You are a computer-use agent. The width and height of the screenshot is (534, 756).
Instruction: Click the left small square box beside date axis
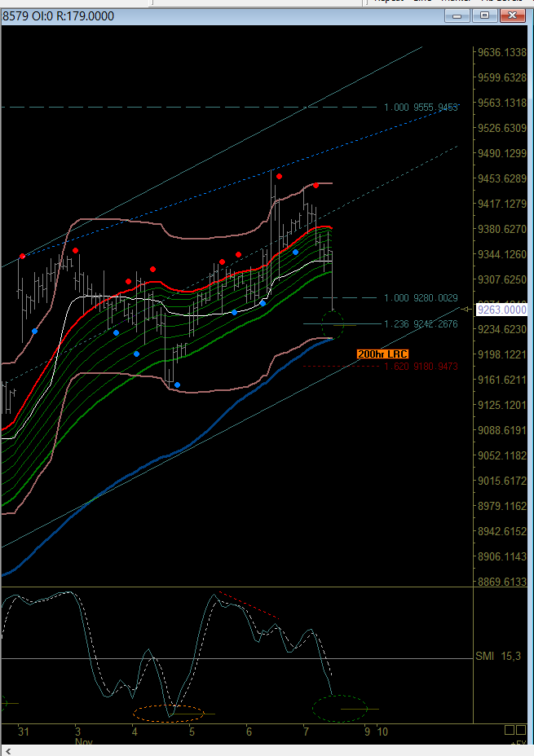coord(510,730)
